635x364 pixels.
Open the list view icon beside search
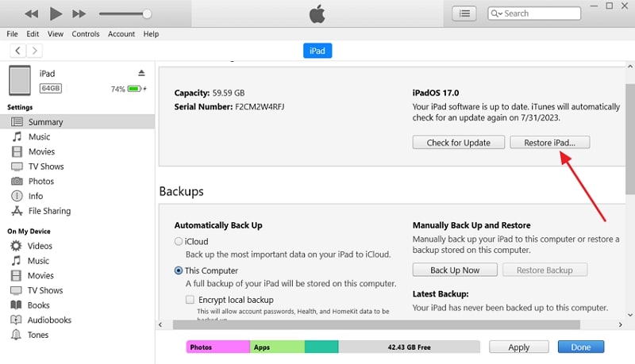[x=464, y=13]
